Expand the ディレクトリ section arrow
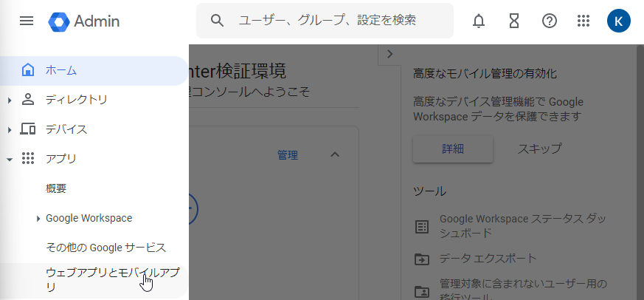Viewport: 644px width, 300px height. click(10, 100)
